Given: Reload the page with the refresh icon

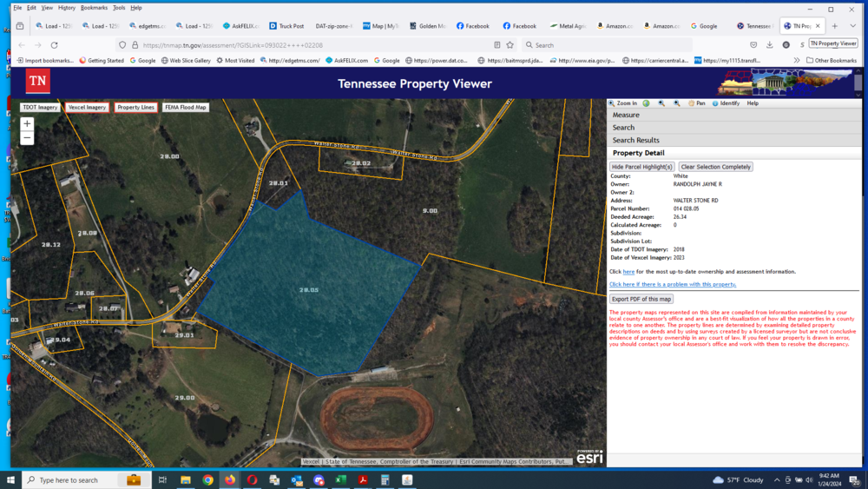Looking at the screenshot, I should point(54,45).
